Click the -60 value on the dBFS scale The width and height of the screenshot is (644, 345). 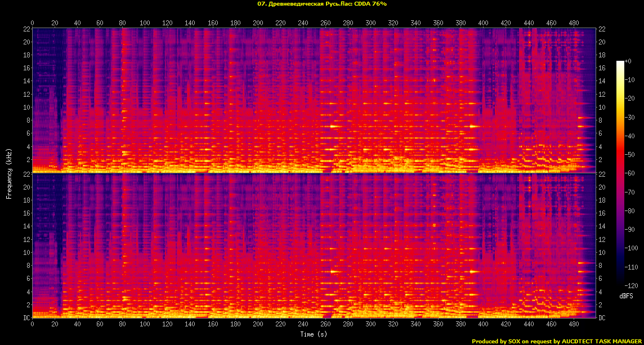pyautogui.click(x=632, y=173)
